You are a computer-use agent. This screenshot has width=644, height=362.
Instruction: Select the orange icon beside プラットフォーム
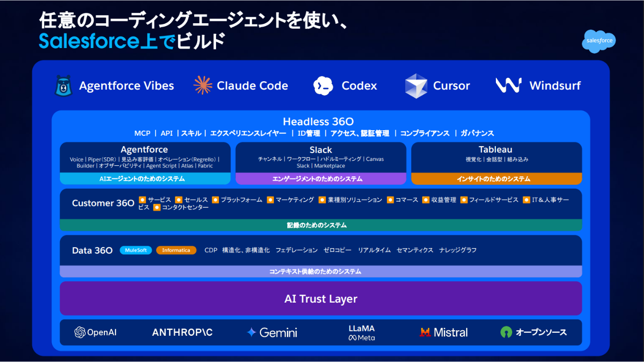215,200
